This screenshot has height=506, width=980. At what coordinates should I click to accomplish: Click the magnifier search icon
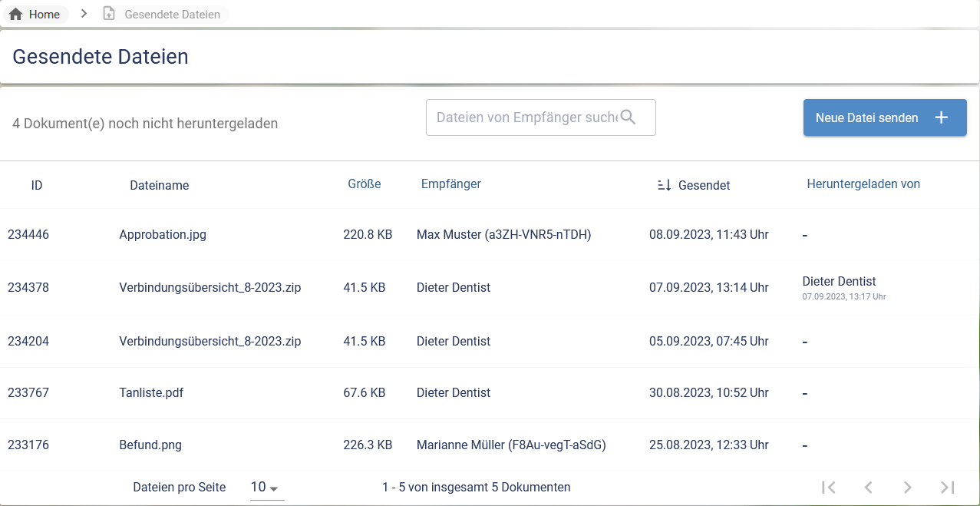[628, 117]
